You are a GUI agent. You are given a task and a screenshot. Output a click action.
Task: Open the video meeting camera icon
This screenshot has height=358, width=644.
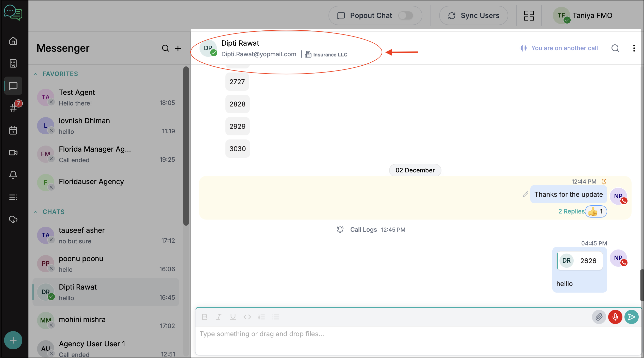[13, 153]
